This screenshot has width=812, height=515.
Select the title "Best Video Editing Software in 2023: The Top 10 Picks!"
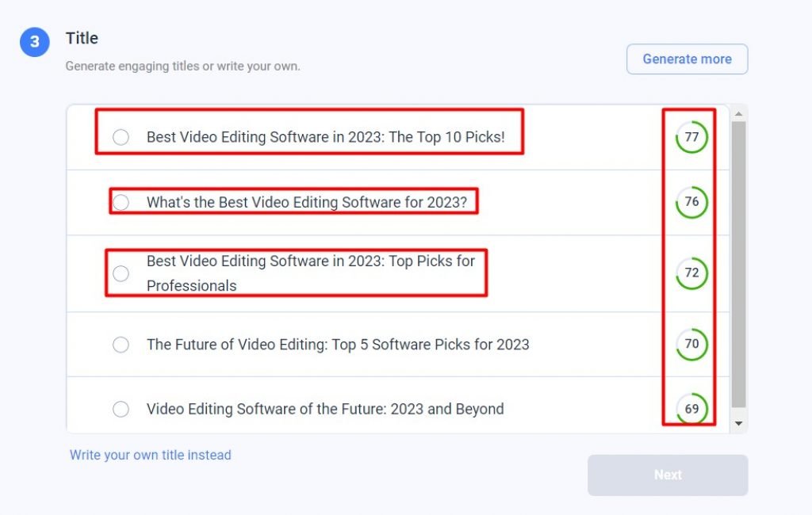pos(121,137)
